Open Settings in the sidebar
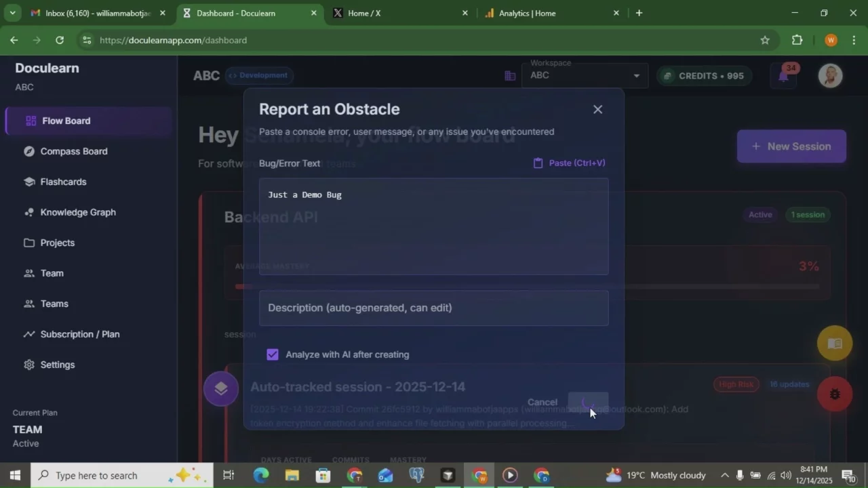The image size is (868, 488). [57, 365]
